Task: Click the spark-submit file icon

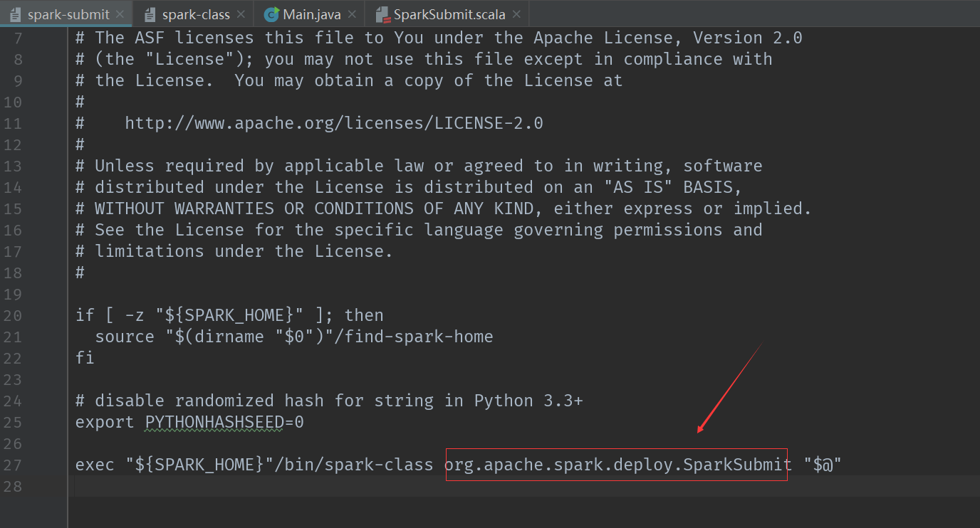Action: pyautogui.click(x=16, y=14)
